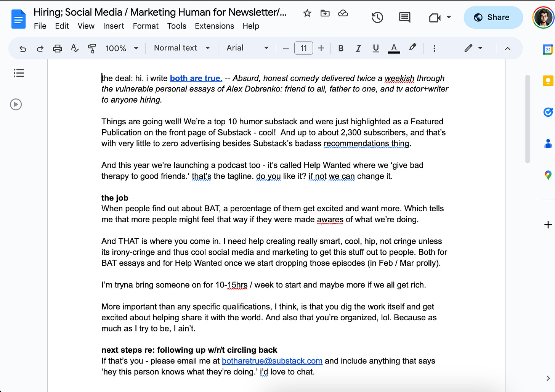Screen dimensions: 555x392
Task: Toggle bold formatting
Action: coord(341,48)
